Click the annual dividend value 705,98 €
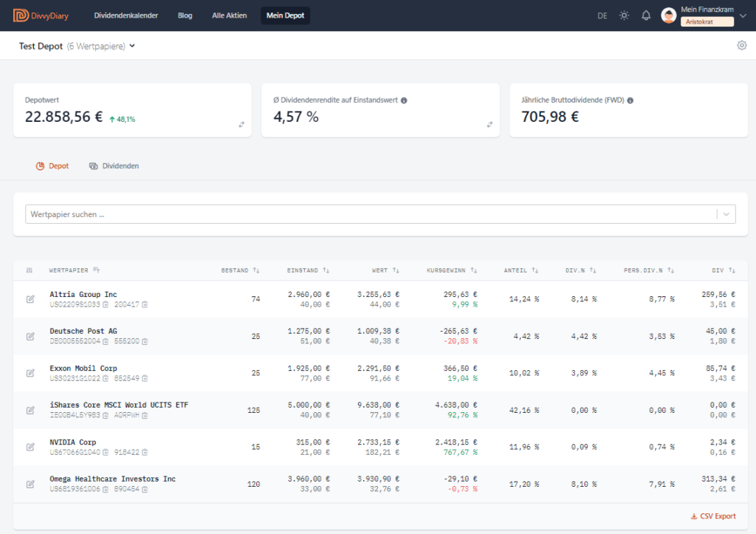 pyautogui.click(x=549, y=117)
